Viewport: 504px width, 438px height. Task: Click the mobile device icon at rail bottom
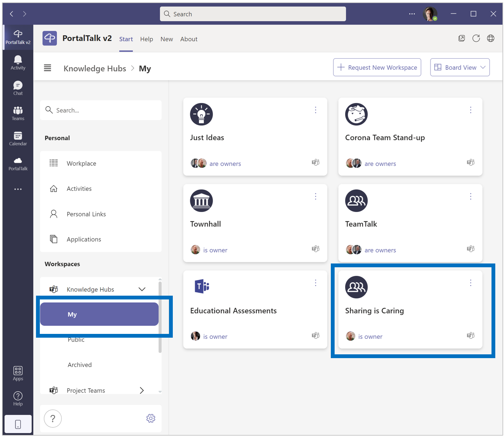pyautogui.click(x=18, y=424)
